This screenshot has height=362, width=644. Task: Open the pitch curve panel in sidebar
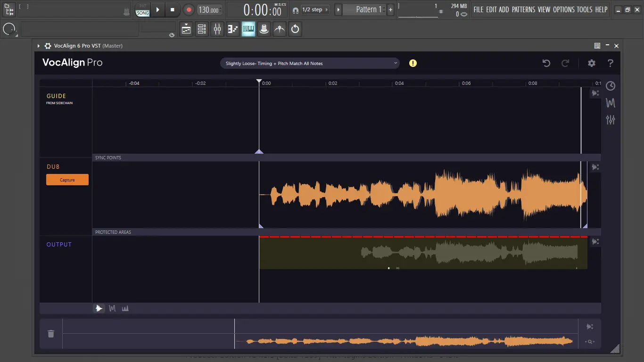pyautogui.click(x=611, y=103)
